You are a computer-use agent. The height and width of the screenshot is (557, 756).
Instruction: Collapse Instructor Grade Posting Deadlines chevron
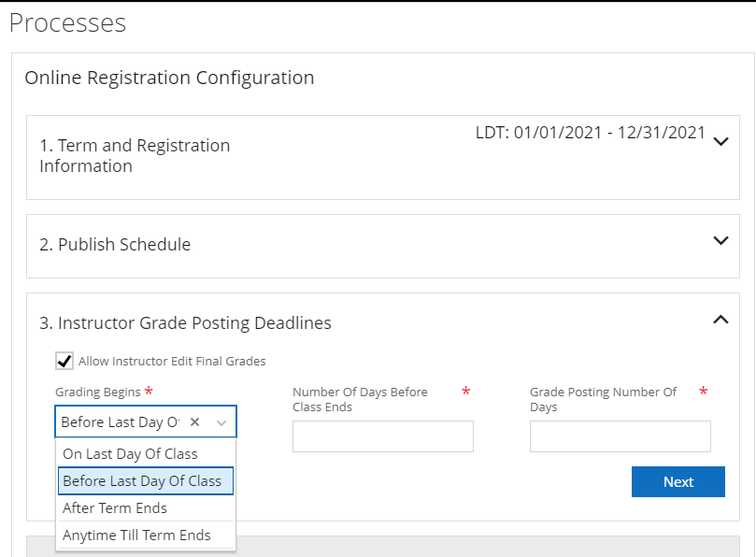(720, 320)
